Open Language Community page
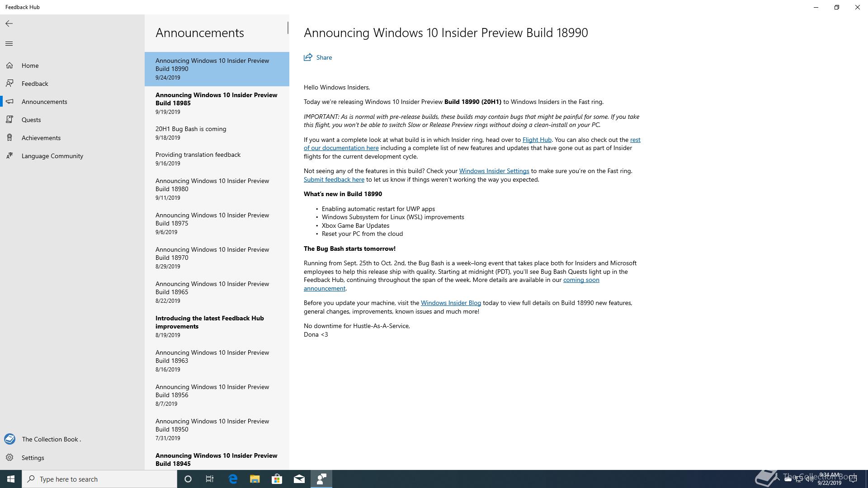Viewport: 868px width, 488px height. [x=72, y=156]
